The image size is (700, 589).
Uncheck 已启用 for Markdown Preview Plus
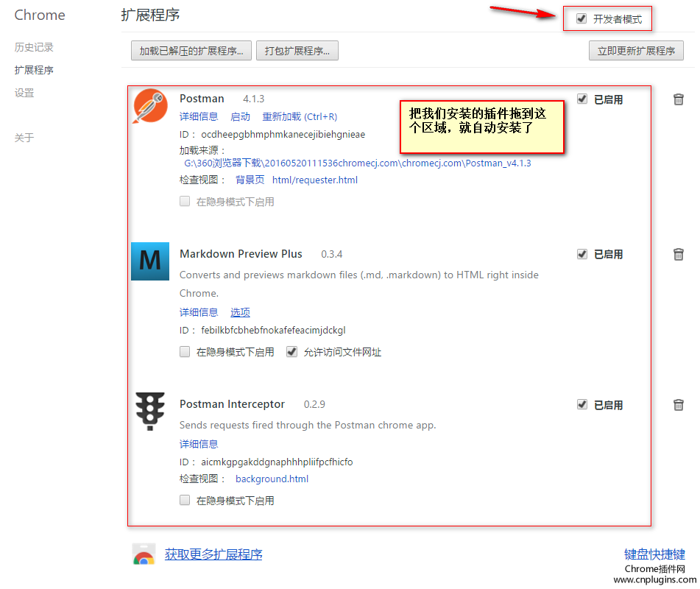(581, 254)
